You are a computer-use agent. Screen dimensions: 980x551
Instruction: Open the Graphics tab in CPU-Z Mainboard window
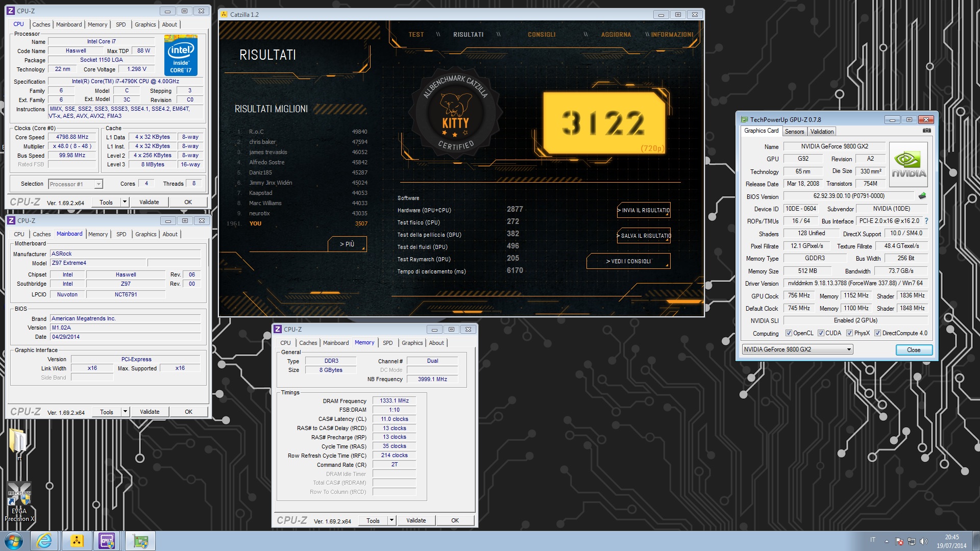pyautogui.click(x=145, y=234)
